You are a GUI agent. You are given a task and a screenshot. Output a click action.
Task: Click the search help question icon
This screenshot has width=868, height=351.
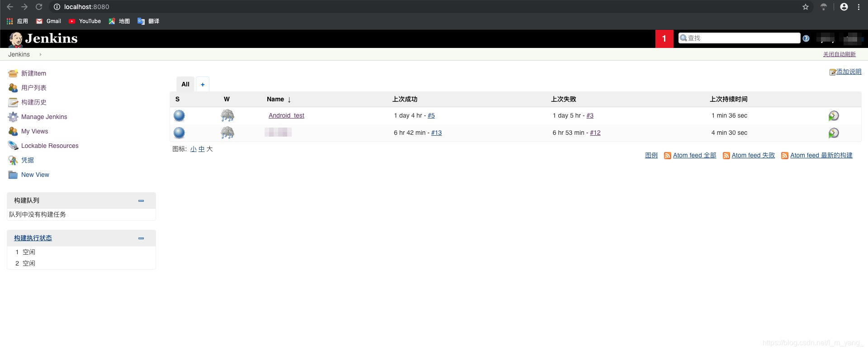click(806, 38)
